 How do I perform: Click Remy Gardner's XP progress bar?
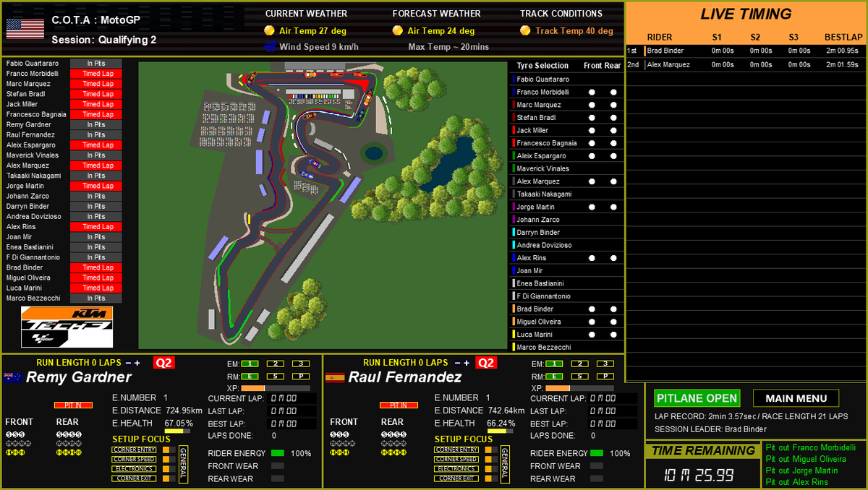(276, 388)
